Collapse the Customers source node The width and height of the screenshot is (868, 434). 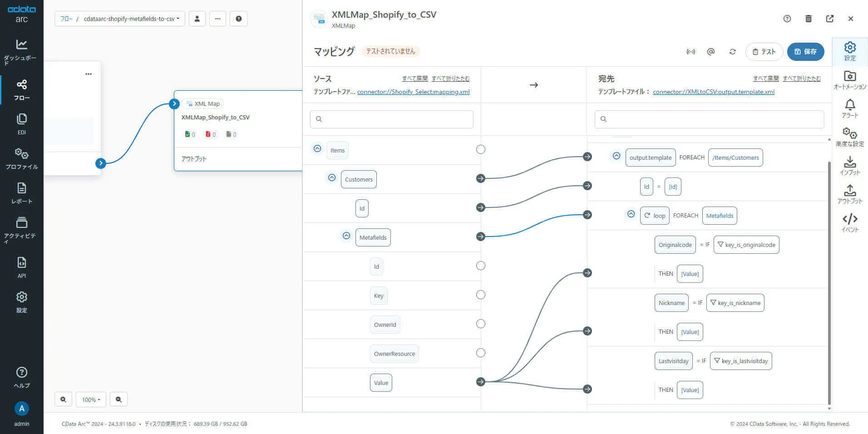tap(332, 178)
